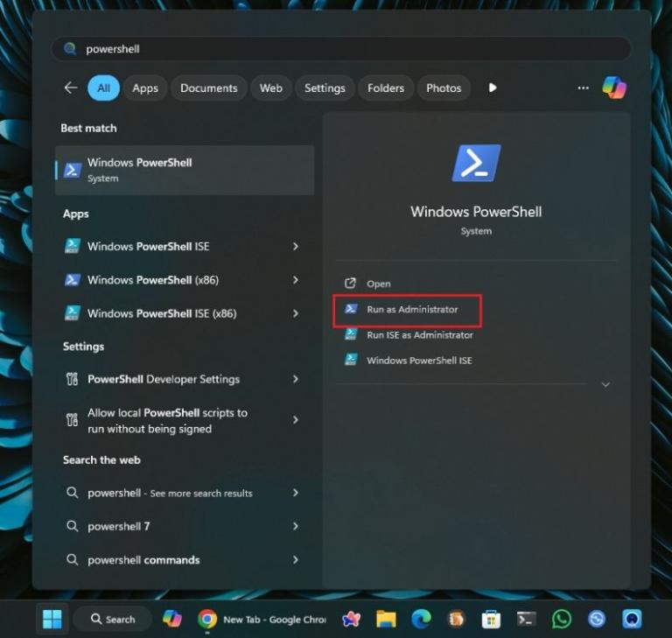Expand the 'powershell 7' web suggestion arrow
Image resolution: width=672 pixels, height=638 pixels.
[295, 526]
